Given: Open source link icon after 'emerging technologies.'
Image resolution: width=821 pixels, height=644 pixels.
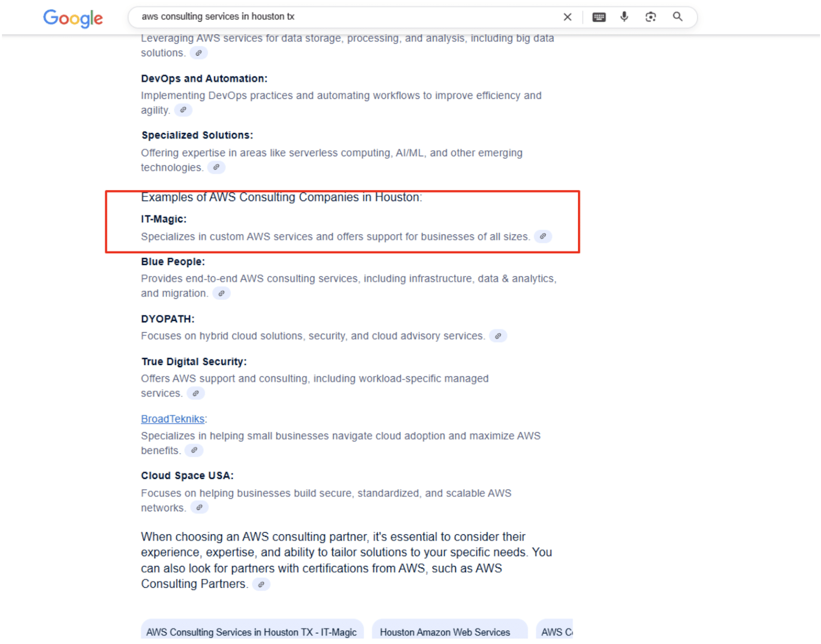Looking at the screenshot, I should [216, 167].
